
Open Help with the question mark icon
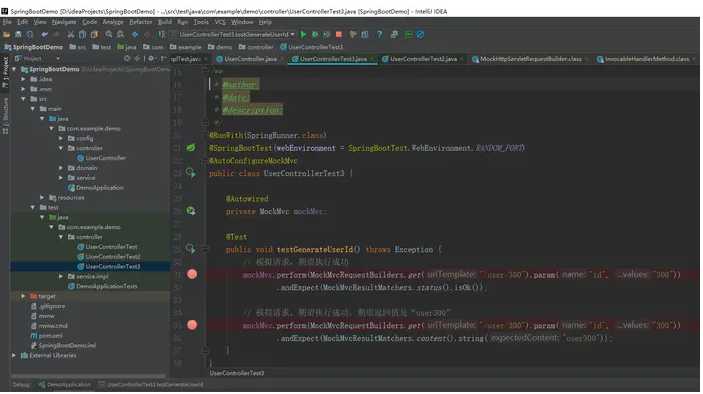pos(380,35)
